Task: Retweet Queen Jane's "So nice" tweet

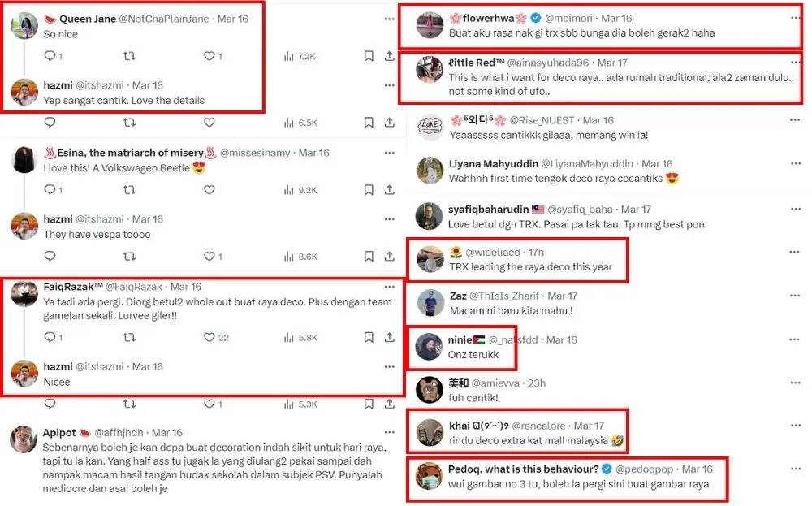Action: 128,56
